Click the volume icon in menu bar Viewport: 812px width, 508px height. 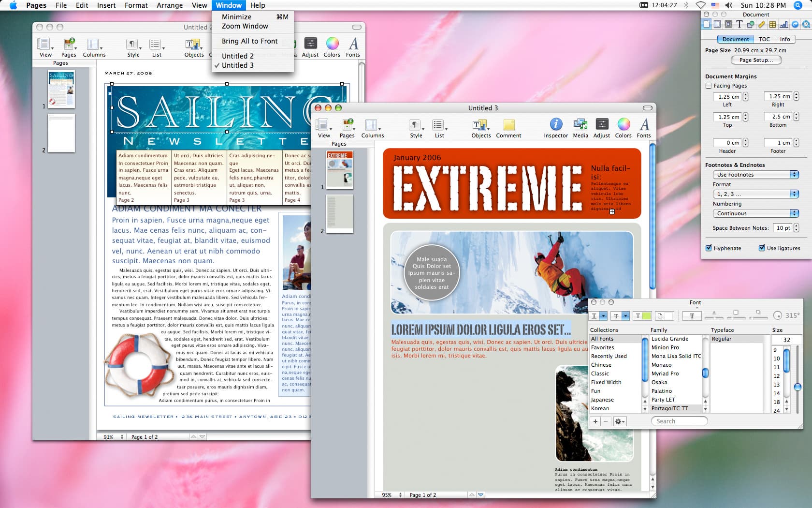[729, 5]
